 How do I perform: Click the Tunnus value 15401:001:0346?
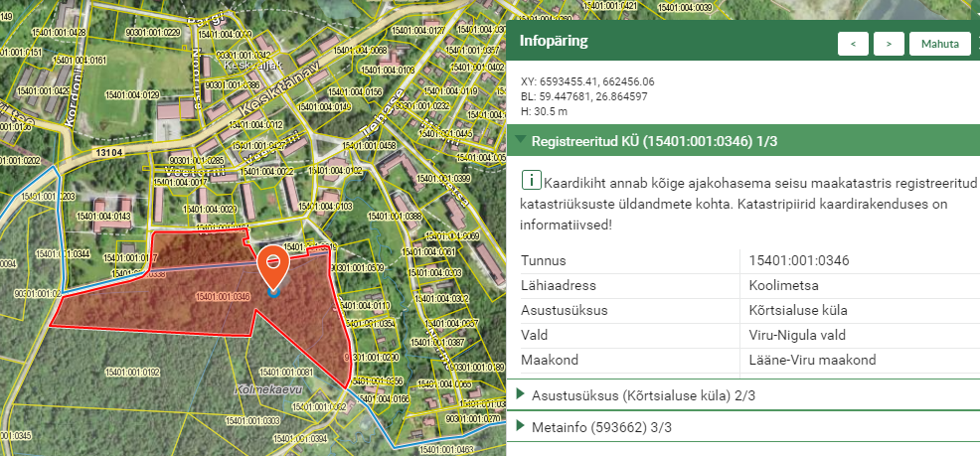(800, 261)
